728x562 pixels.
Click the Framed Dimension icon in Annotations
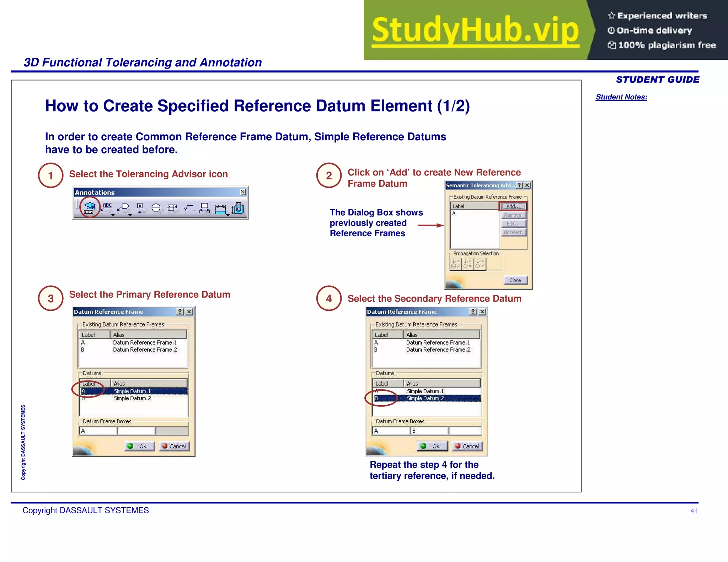(x=204, y=208)
